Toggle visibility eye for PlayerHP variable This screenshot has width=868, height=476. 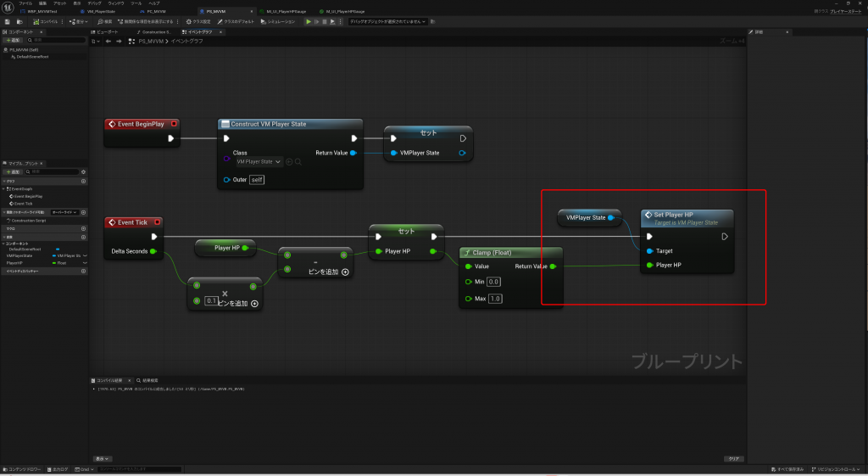point(83,263)
